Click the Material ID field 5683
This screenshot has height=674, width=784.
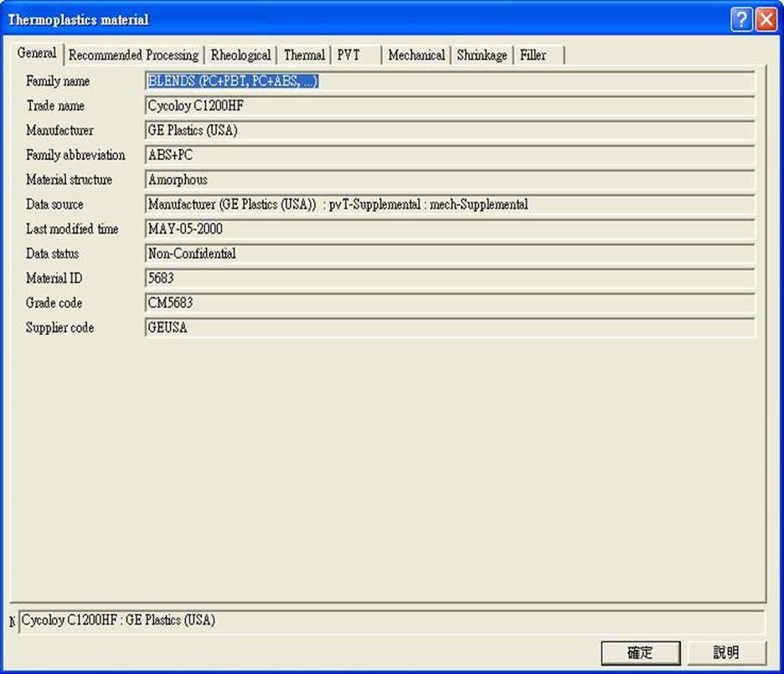[450, 278]
